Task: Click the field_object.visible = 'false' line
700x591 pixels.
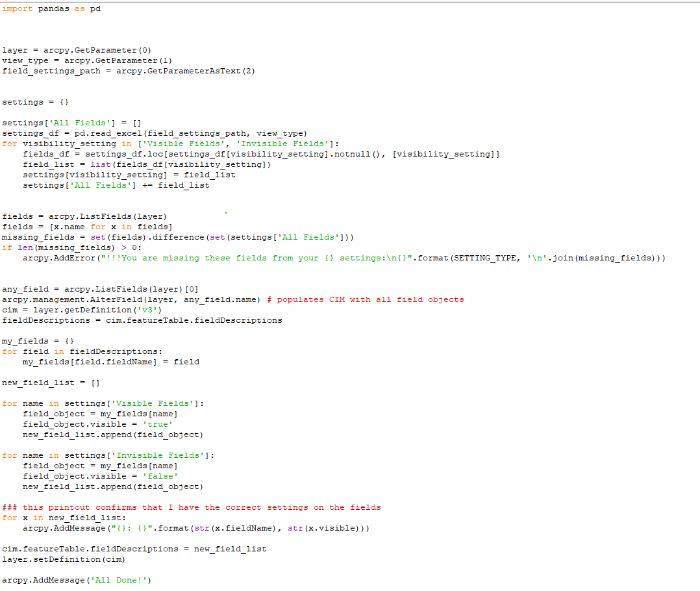Action: (x=101, y=476)
